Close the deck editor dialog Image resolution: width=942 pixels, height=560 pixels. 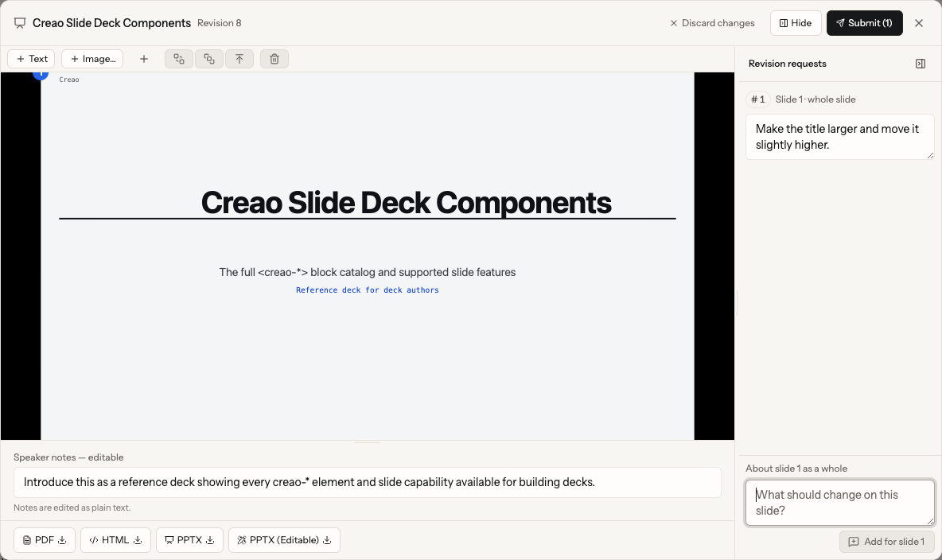click(919, 23)
